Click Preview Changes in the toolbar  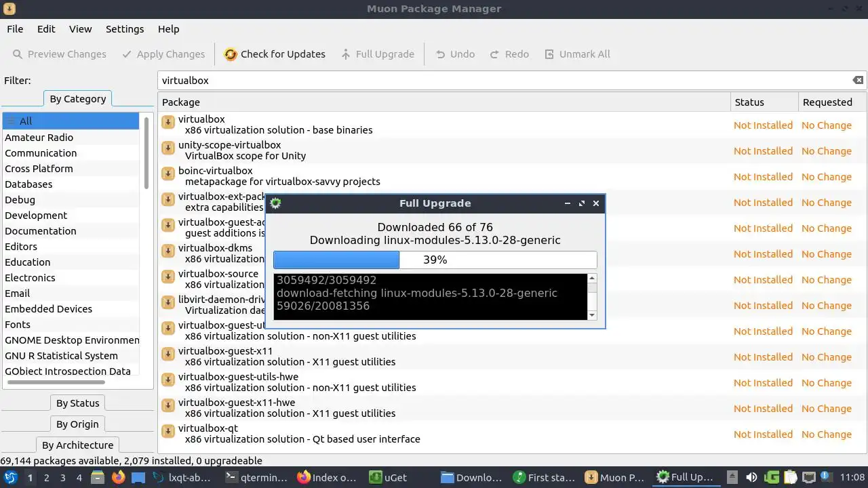[x=60, y=54]
